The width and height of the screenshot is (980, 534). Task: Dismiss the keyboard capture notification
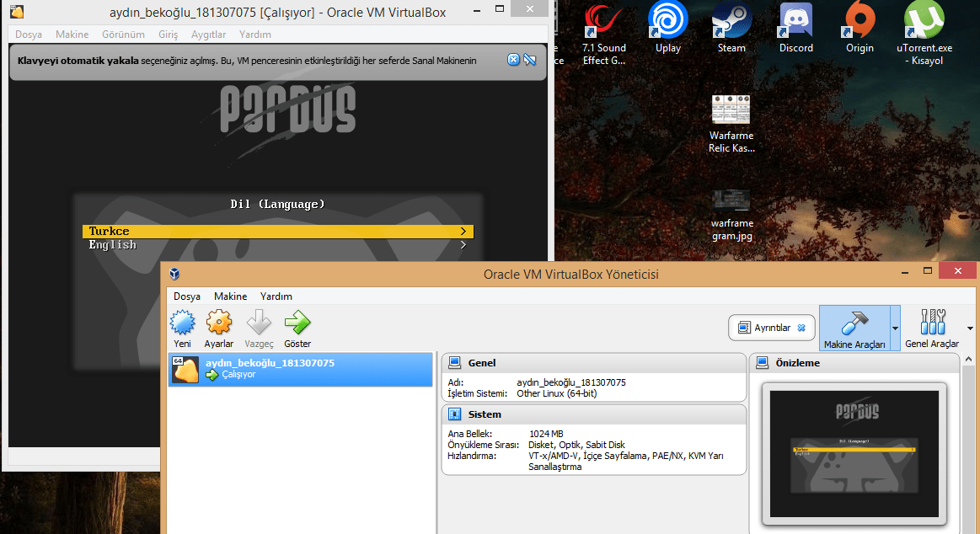pyautogui.click(x=513, y=59)
